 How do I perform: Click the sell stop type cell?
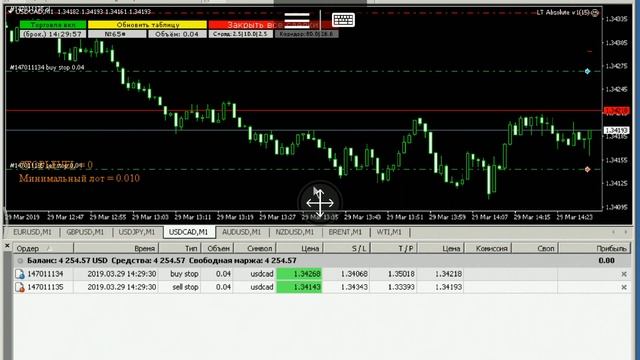pyautogui.click(x=185, y=287)
